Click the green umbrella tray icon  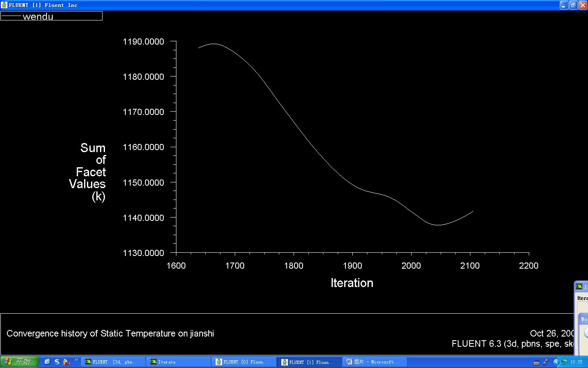point(564,362)
